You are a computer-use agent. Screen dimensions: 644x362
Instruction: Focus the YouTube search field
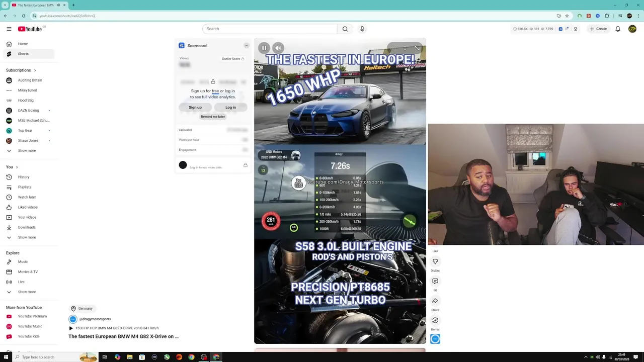pos(270,29)
